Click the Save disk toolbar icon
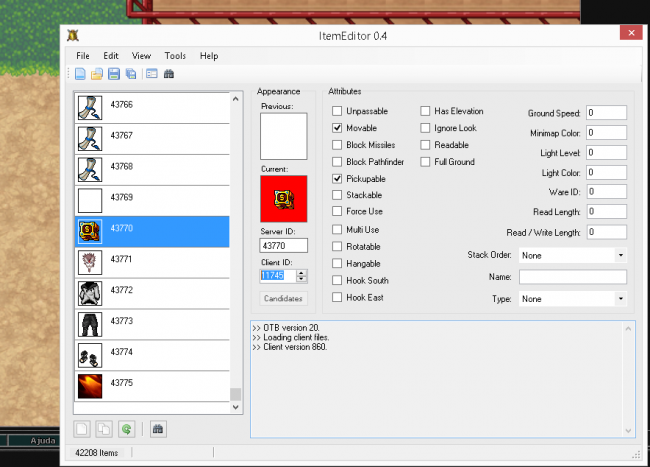This screenshot has width=650, height=467. 114,74
